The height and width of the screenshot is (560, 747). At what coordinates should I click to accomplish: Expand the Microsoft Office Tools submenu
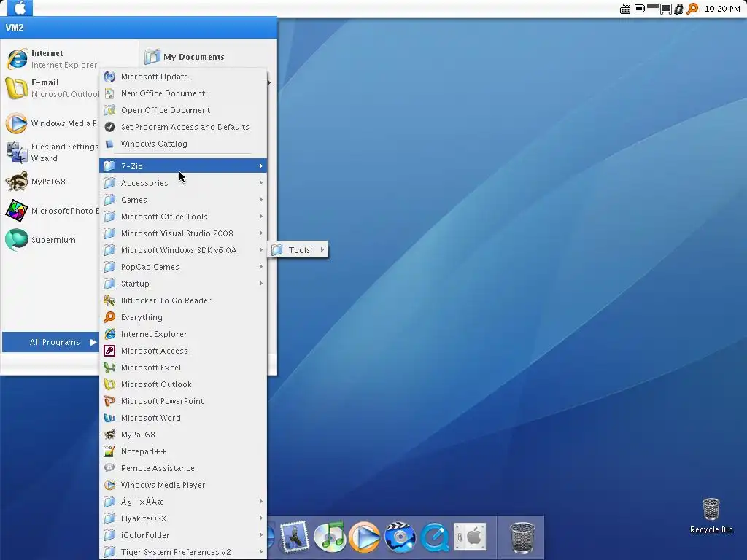coord(183,217)
